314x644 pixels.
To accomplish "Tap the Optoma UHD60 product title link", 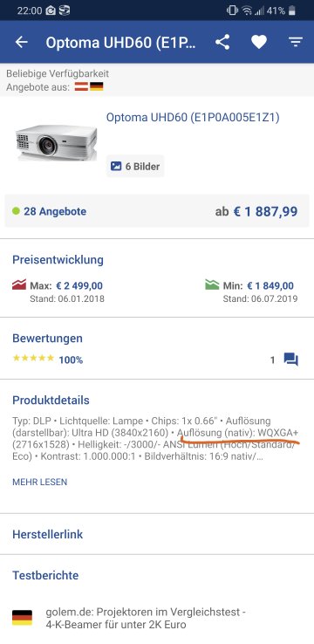I will (193, 118).
